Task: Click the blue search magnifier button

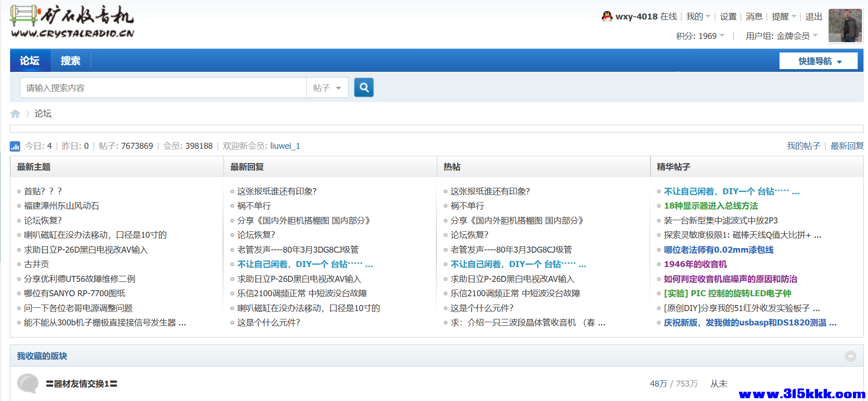Action: (364, 87)
